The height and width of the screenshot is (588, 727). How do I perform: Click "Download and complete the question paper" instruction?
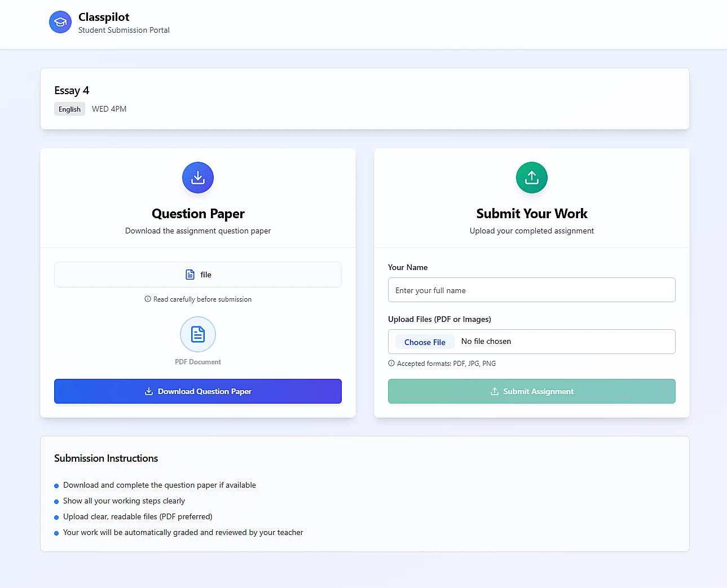[160, 485]
